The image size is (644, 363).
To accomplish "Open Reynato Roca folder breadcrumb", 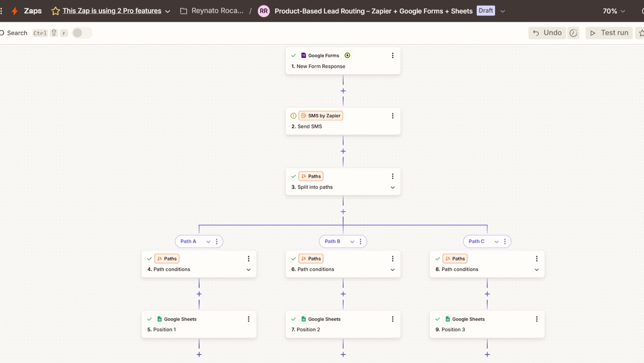I will (217, 11).
